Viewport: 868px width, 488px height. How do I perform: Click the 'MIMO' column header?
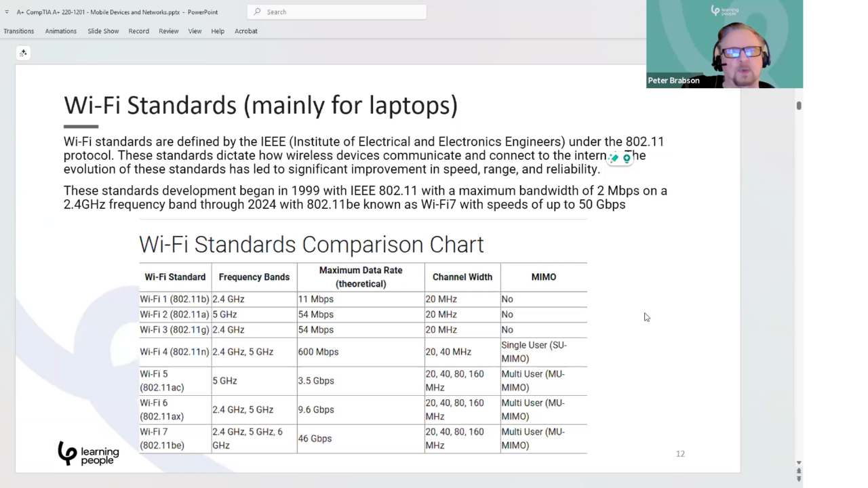pyautogui.click(x=544, y=277)
